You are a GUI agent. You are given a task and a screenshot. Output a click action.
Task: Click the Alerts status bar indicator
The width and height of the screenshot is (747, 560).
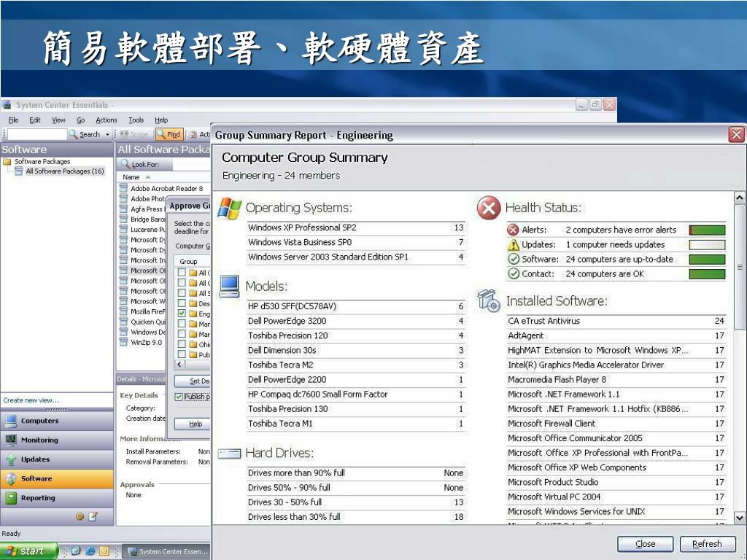click(708, 230)
